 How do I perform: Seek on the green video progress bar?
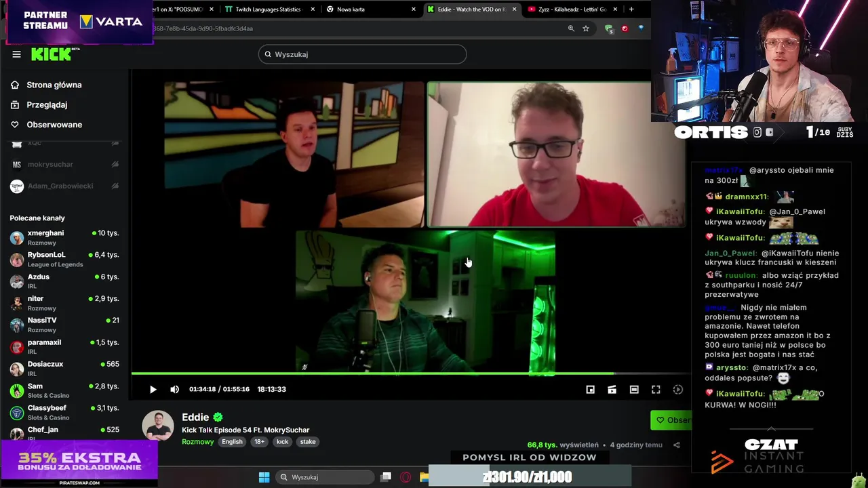pos(410,373)
